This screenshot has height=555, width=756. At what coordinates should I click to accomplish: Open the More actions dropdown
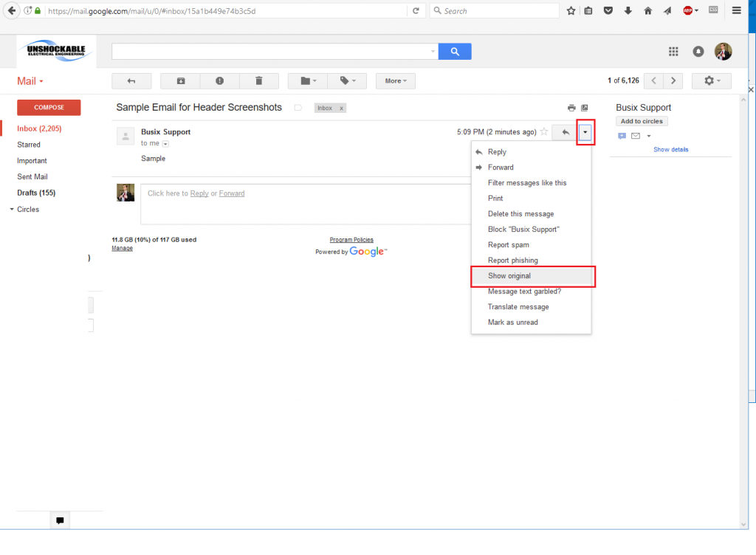395,81
